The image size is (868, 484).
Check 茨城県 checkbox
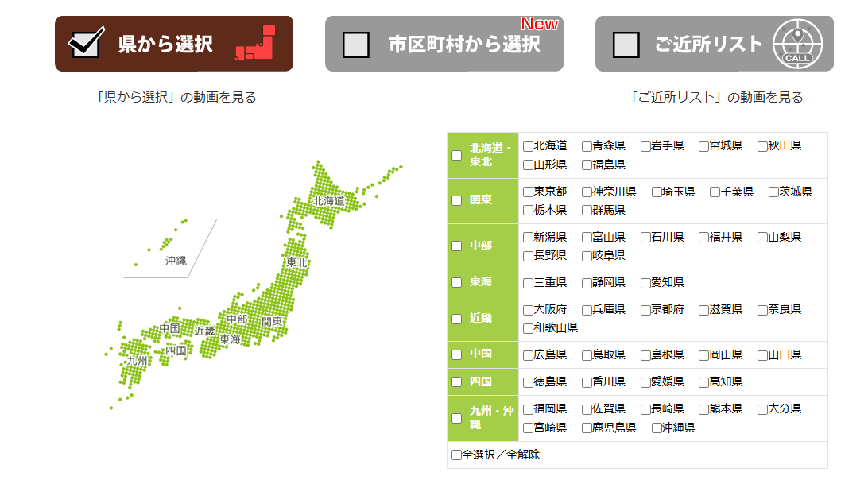point(773,192)
